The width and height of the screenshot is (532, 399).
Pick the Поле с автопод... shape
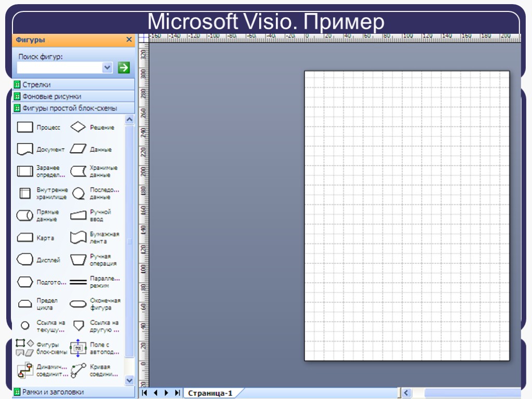(78, 348)
